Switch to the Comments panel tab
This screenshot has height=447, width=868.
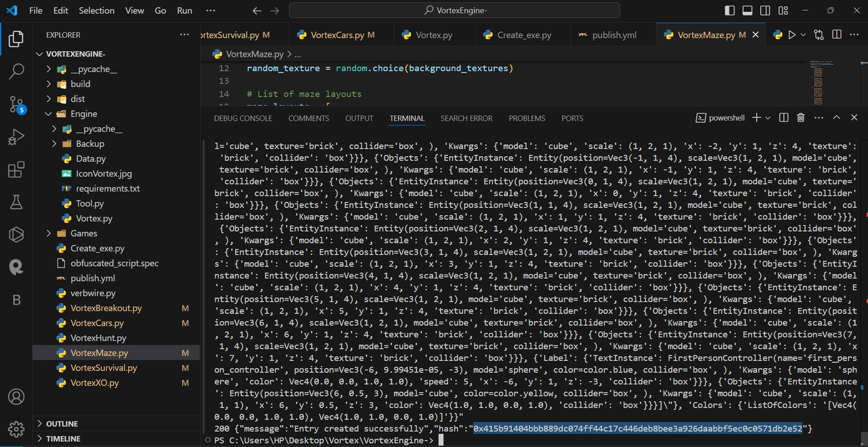[x=309, y=118]
